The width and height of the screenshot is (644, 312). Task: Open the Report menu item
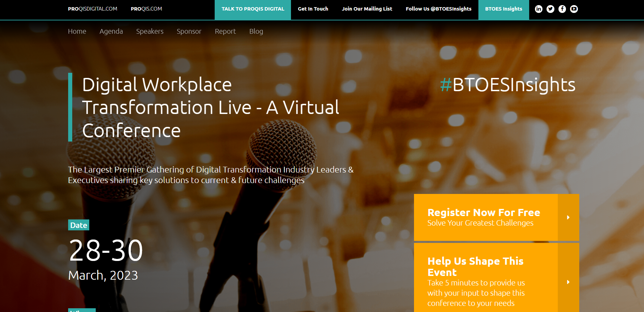click(x=225, y=31)
